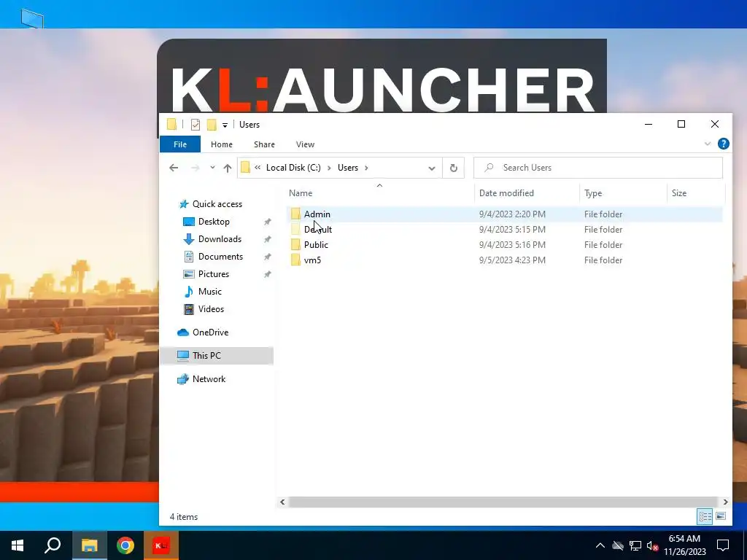Image resolution: width=747 pixels, height=560 pixels.
Task: Open Quick access in the navigation pane
Action: coord(217,204)
